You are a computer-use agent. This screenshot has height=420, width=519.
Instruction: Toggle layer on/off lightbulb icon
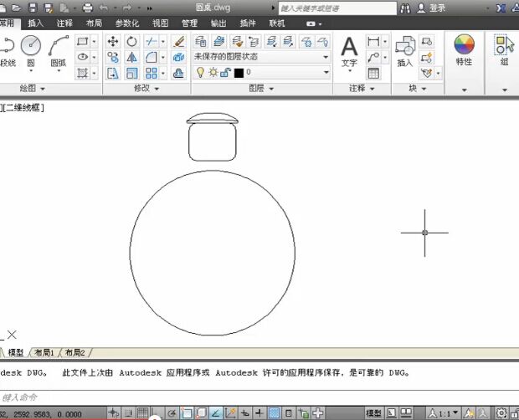point(200,73)
